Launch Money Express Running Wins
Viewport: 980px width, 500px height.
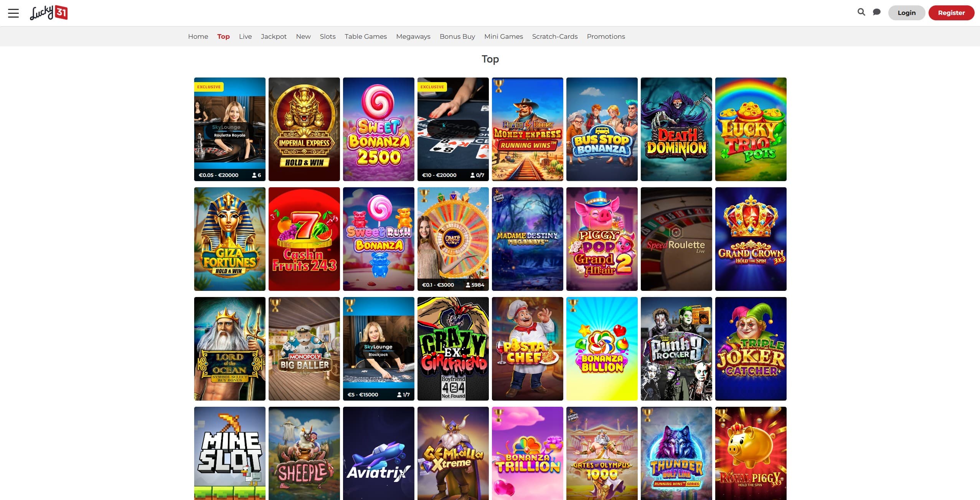(x=528, y=129)
